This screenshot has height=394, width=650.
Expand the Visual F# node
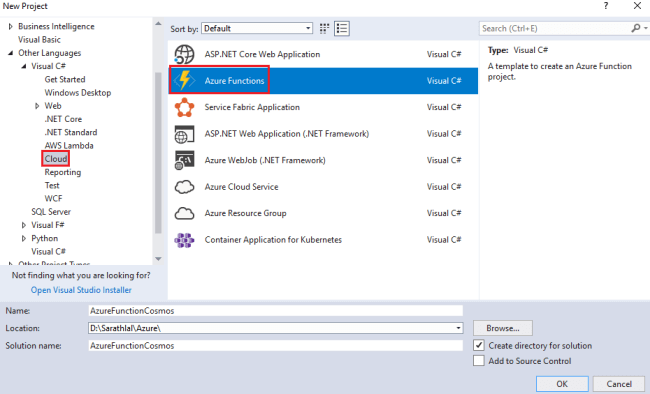[24, 225]
